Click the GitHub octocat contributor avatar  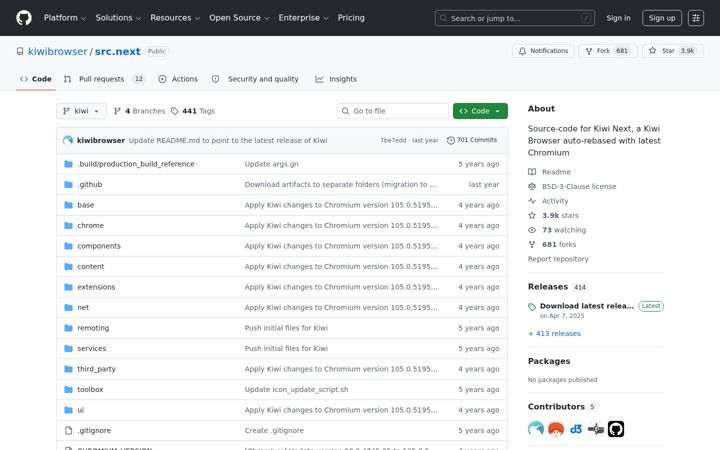tap(616, 429)
